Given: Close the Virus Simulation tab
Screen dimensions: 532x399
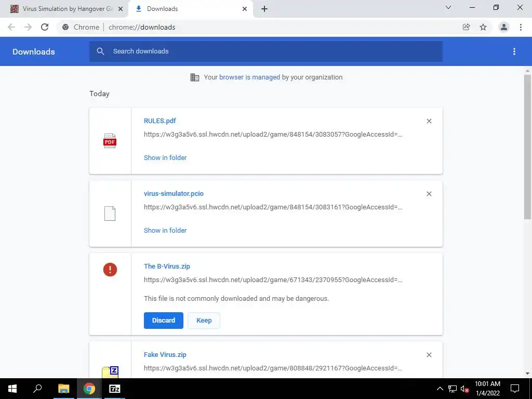Looking at the screenshot, I should pyautogui.click(x=121, y=9).
